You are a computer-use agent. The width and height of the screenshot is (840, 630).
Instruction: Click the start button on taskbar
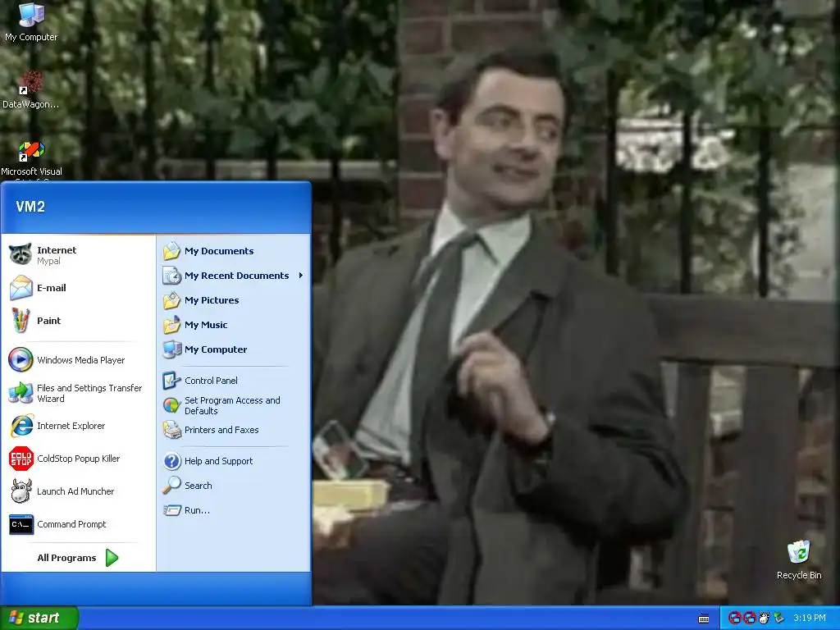tap(39, 618)
